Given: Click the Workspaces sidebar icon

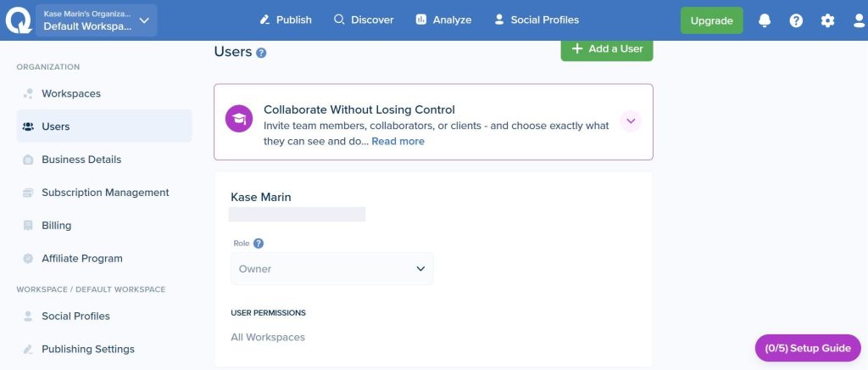Looking at the screenshot, I should coord(28,93).
